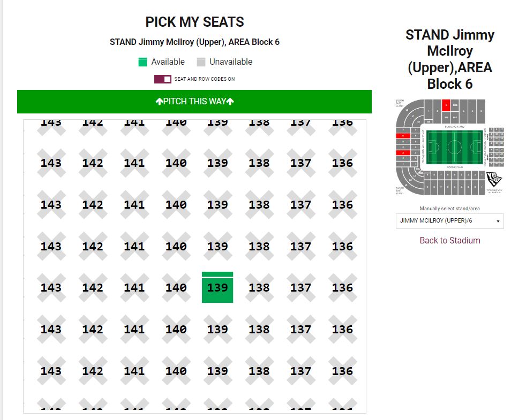511x420 pixels.
Task: Click seat 136 in the green seat's row
Action: pos(342,288)
